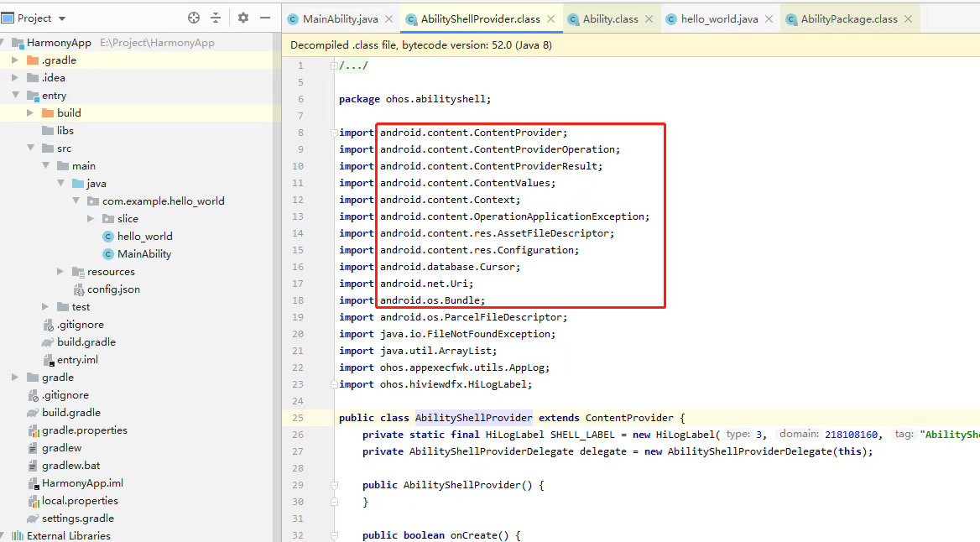Viewport: 980px width, 542px height.
Task: Select config.json file in tree
Action: (113, 289)
